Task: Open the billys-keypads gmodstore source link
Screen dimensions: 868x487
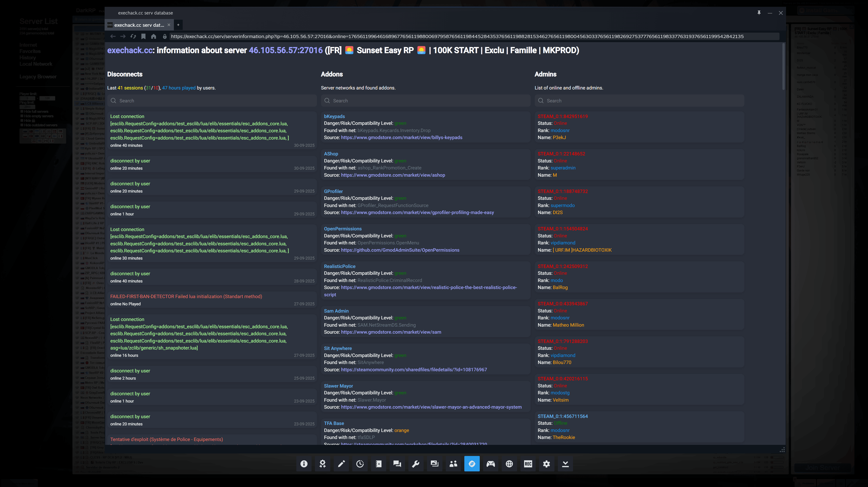Action: (401, 137)
